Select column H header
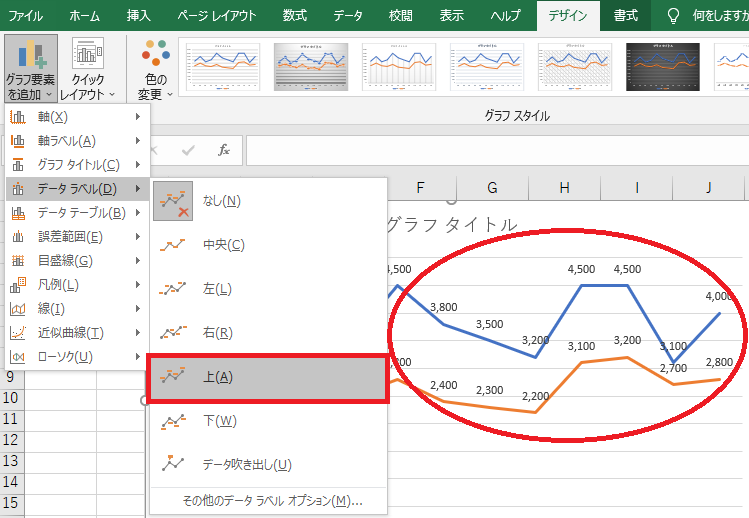Image resolution: width=749 pixels, height=518 pixels. [565, 188]
